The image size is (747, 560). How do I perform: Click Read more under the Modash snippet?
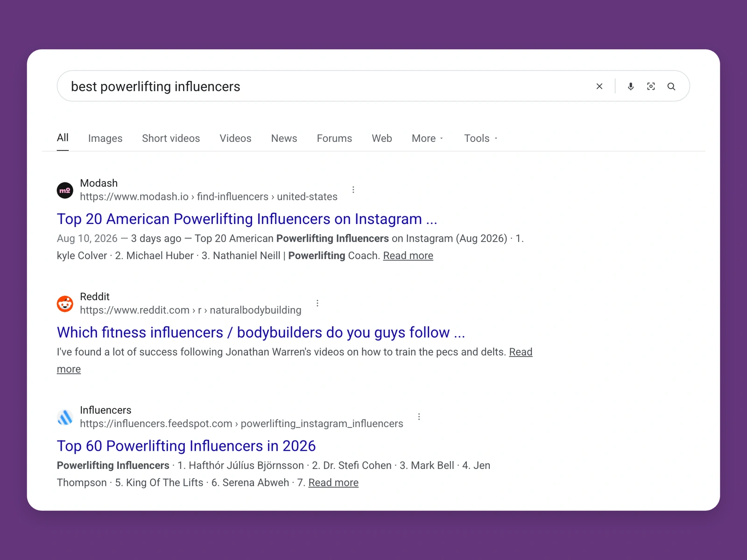point(408,256)
